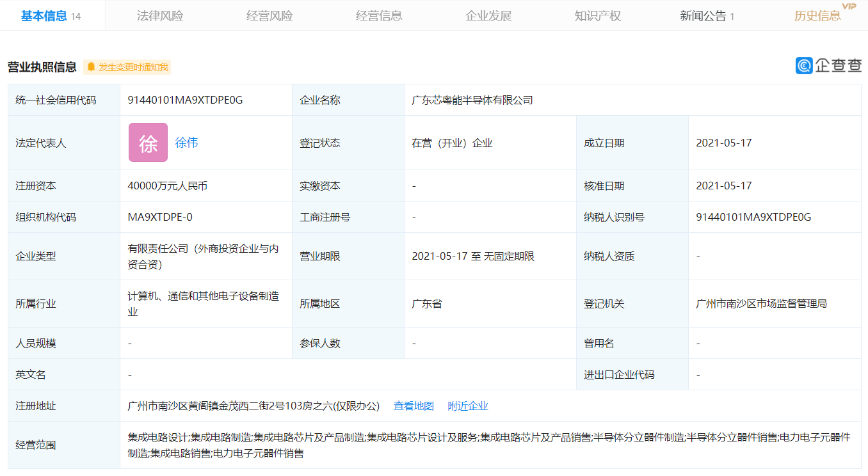The height and width of the screenshot is (476, 868).
Task: Select the 登记机关 label cell
Action: pos(632,303)
